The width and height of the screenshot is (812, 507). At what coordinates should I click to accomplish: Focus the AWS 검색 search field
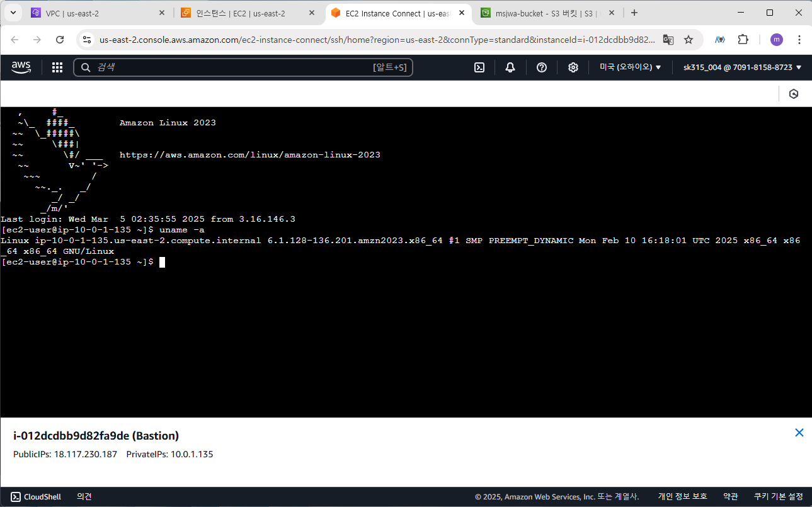(243, 67)
